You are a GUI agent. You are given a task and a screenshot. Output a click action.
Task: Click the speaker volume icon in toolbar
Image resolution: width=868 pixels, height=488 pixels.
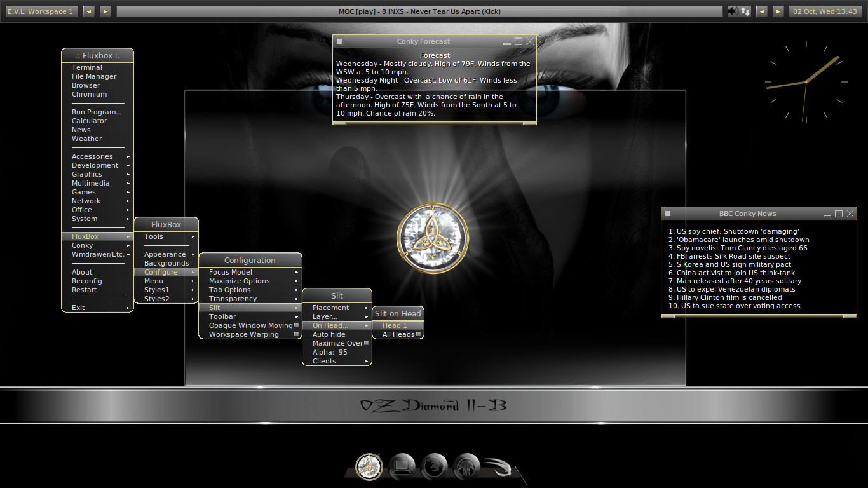pos(733,11)
